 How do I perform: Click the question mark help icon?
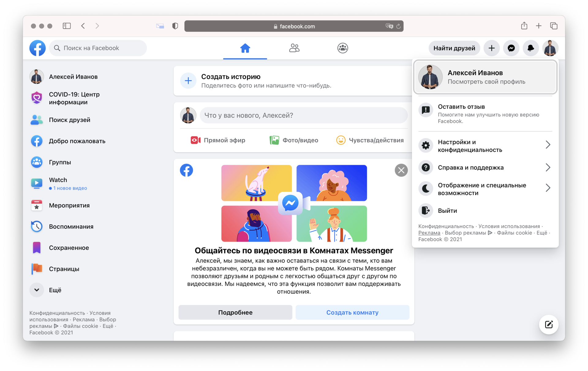[426, 167]
